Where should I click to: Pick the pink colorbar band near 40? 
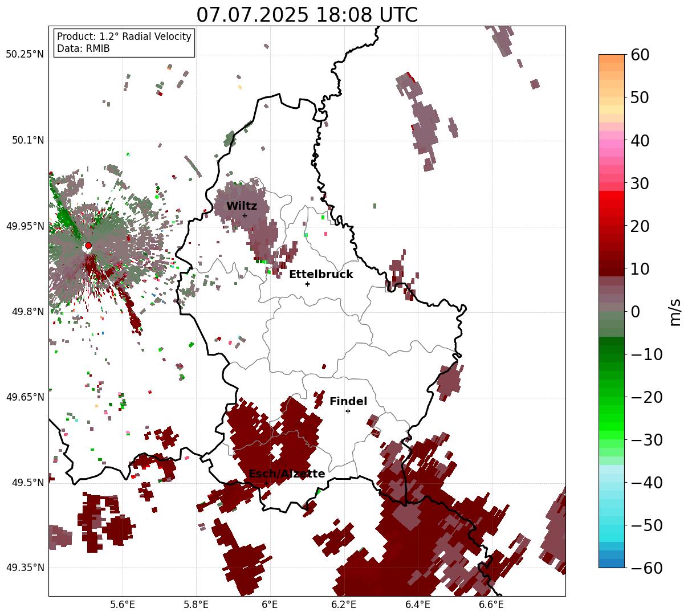coord(612,144)
